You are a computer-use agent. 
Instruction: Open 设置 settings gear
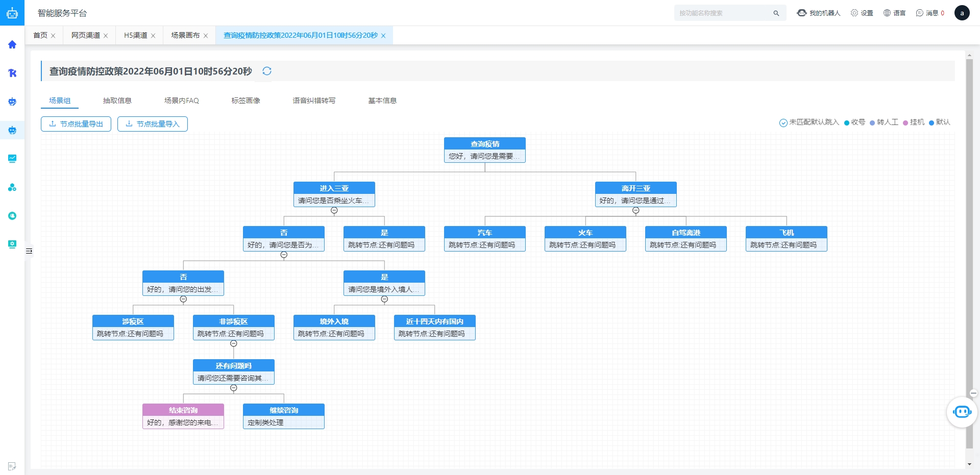(862, 13)
